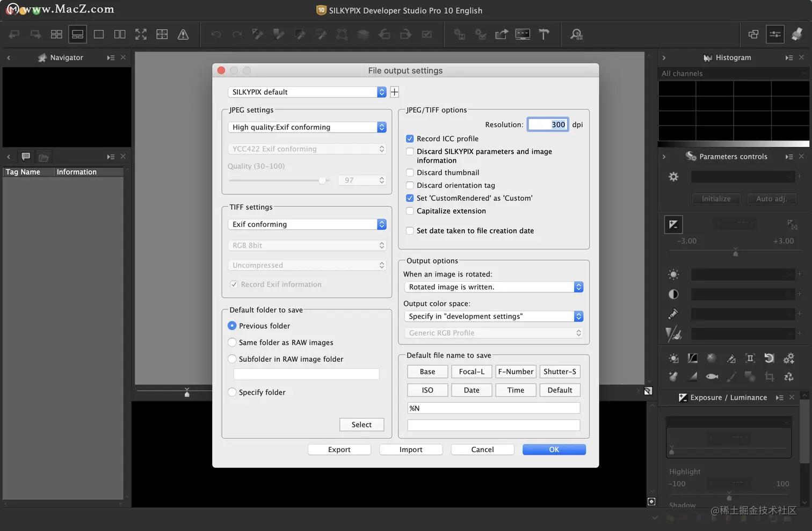Screen dimensions: 812x531
Task: Select Subfolder in RAW image folder radio
Action: pyautogui.click(x=232, y=359)
